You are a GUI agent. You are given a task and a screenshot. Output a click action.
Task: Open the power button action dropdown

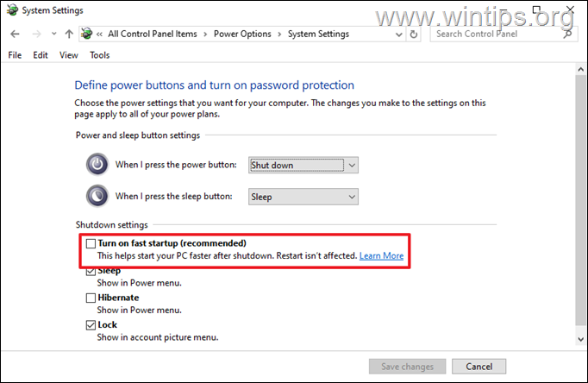coord(303,165)
